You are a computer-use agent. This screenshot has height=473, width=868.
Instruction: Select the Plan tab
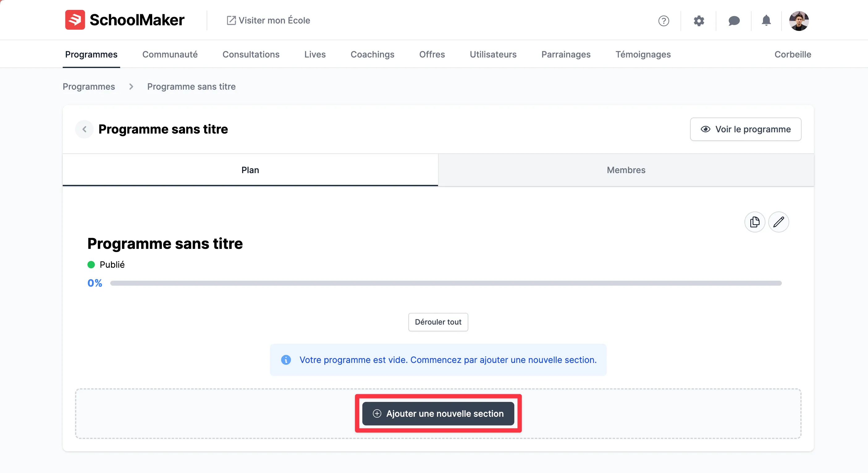250,170
